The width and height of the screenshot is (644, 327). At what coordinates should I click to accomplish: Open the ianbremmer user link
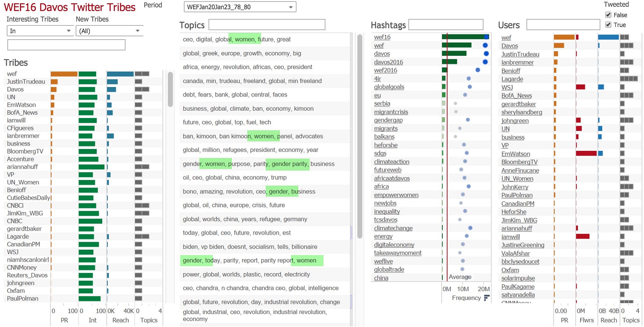pos(517,62)
